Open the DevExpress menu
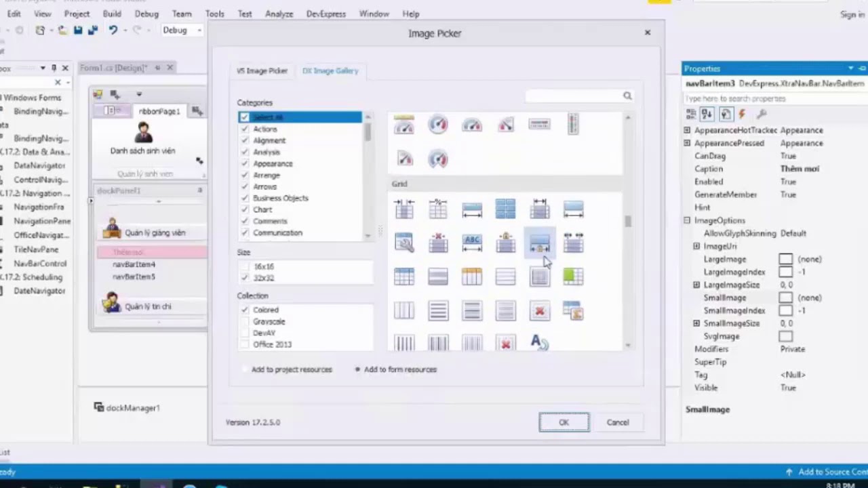868x488 pixels. tap(325, 14)
